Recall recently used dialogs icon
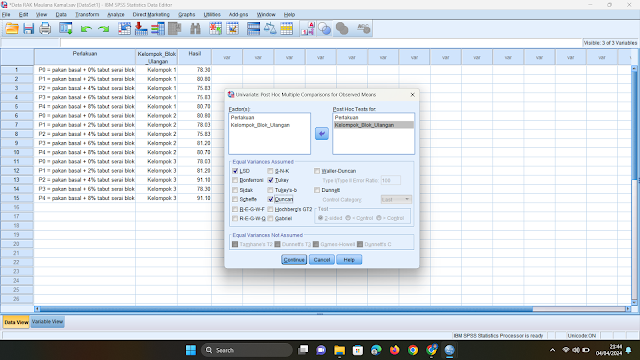 coord(65,29)
